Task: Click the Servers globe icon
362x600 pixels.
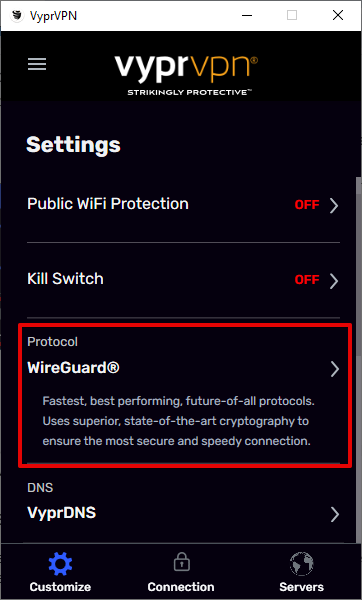Action: coord(302,564)
